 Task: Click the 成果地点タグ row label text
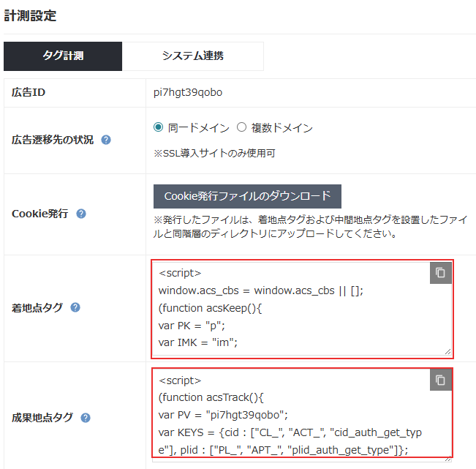tap(42, 418)
